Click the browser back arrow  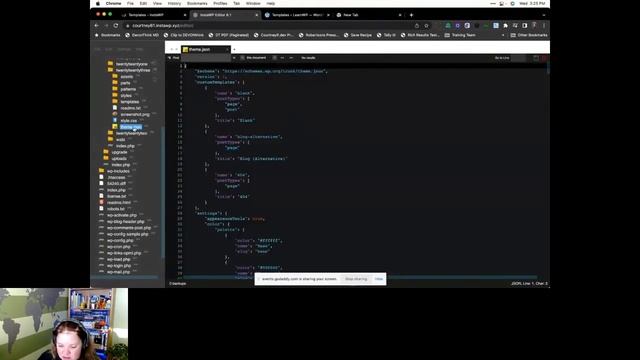[x=97, y=25]
